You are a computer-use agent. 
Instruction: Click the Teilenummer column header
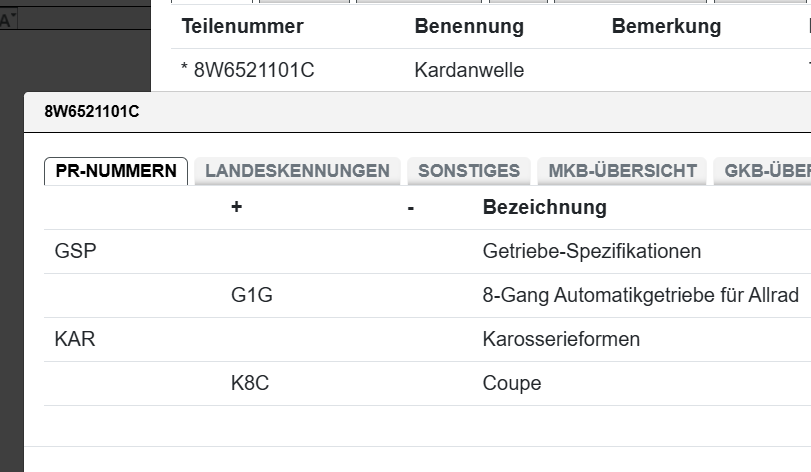point(242,27)
